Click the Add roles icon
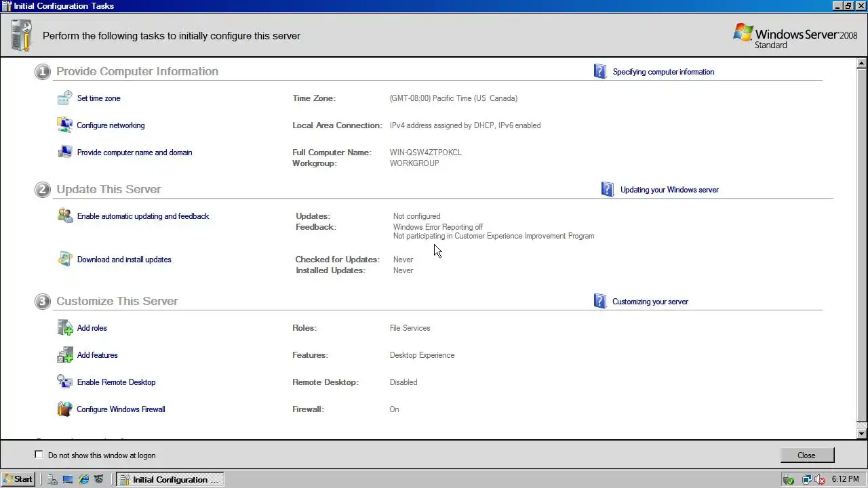The height and width of the screenshot is (488, 868). [64, 327]
